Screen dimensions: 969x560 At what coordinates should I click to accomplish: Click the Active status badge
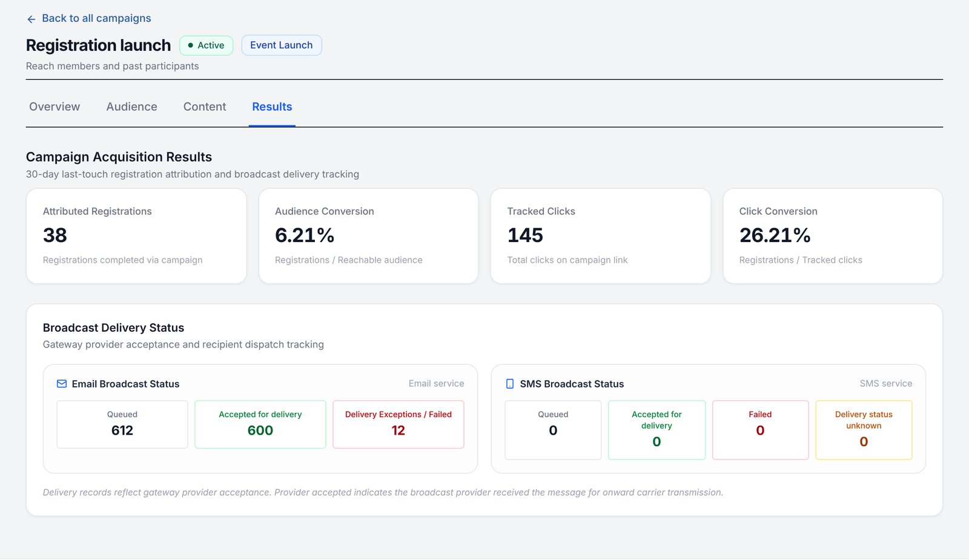click(x=206, y=45)
